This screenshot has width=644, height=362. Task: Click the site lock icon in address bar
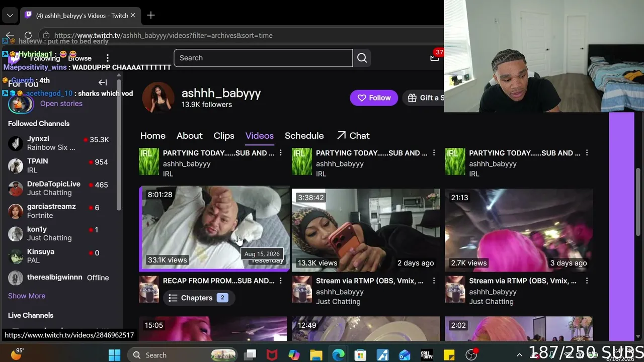[x=46, y=35]
